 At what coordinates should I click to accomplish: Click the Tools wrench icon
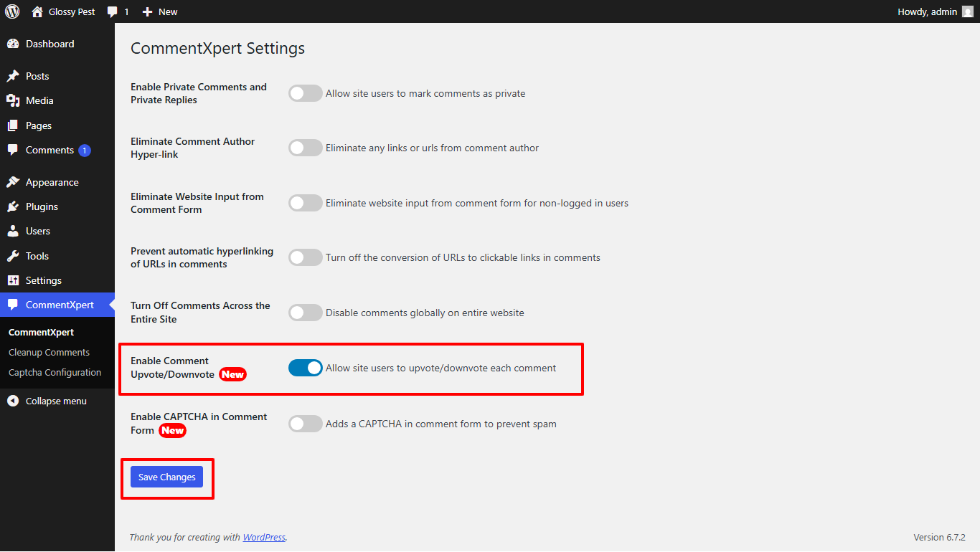click(x=13, y=256)
